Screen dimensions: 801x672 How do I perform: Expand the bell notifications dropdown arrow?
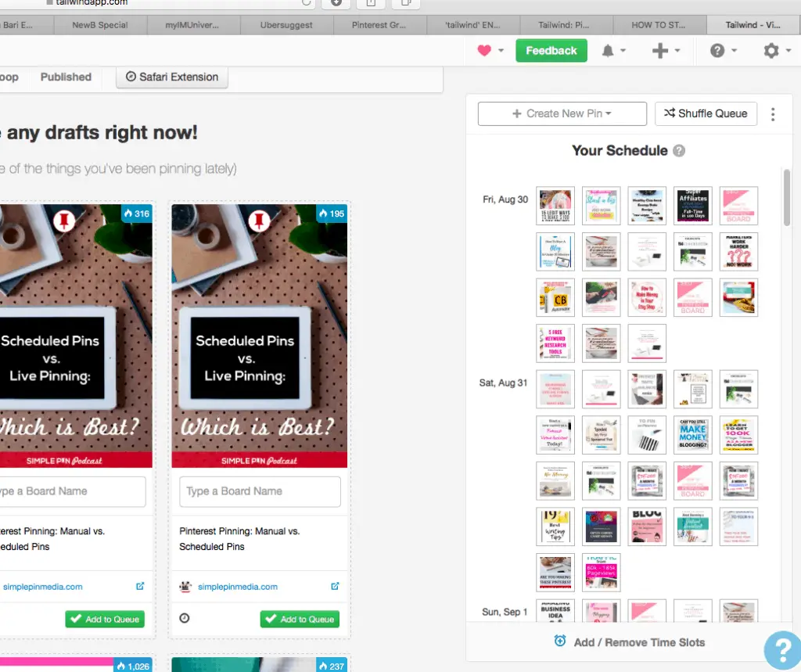623,51
